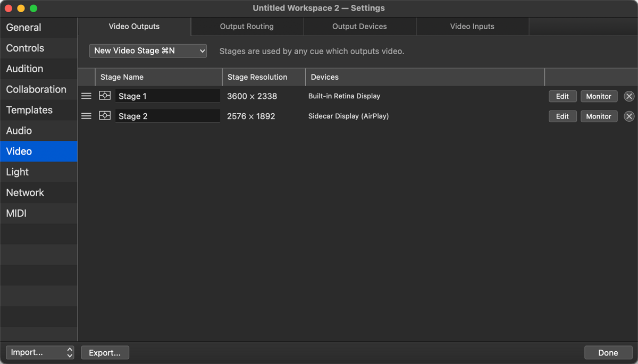Viewport: 638px width, 364px height.
Task: Open the Output Devices tab
Action: [359, 26]
